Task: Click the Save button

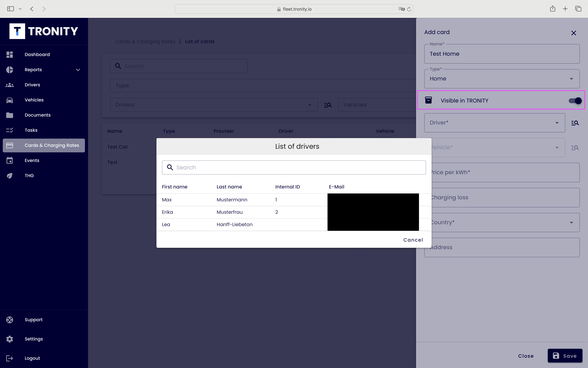Action: 565,356
